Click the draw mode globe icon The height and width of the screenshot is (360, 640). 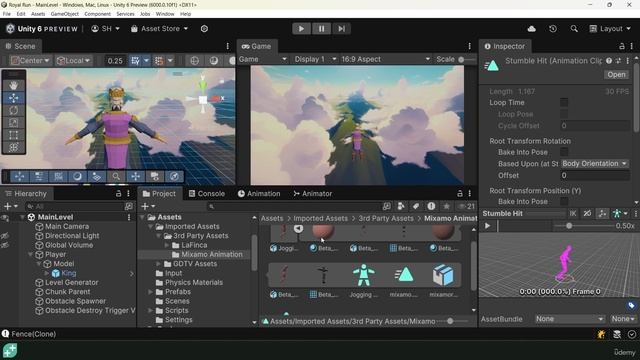[194, 61]
